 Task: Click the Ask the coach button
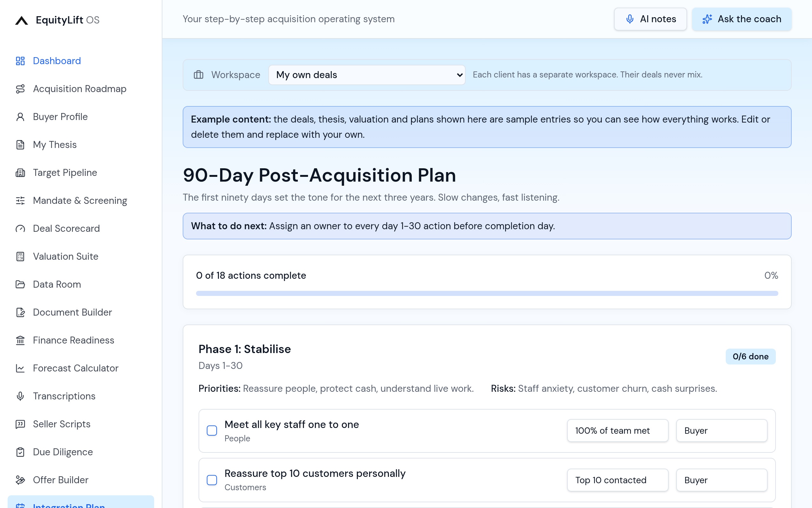click(742, 19)
